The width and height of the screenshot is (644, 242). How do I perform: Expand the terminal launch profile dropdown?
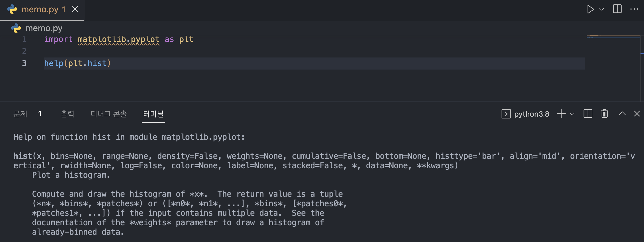coord(572,114)
